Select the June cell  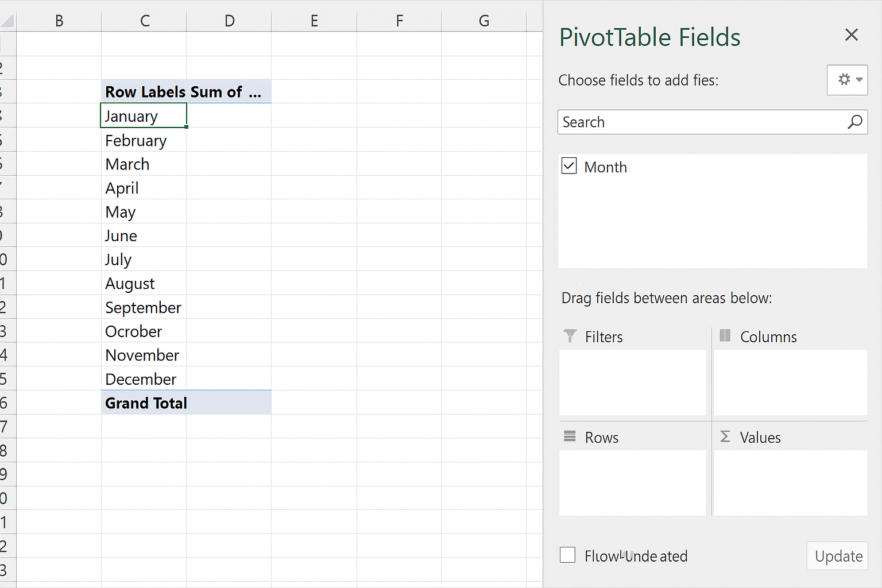click(x=144, y=235)
